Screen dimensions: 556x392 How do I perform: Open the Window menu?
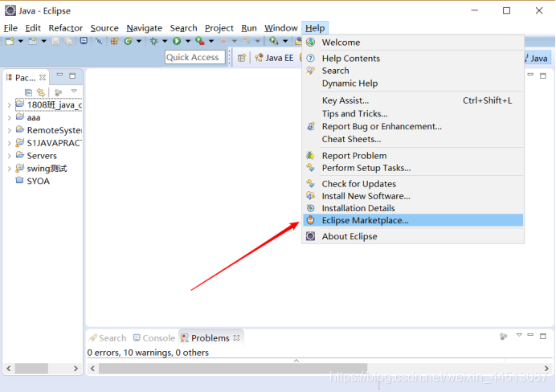pyautogui.click(x=281, y=28)
